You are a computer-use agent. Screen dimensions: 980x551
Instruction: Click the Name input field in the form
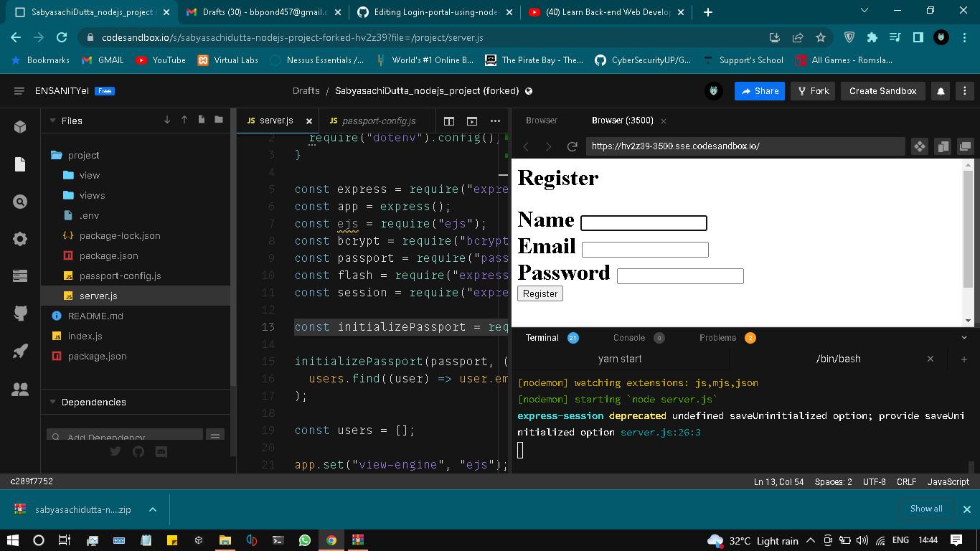pos(644,223)
